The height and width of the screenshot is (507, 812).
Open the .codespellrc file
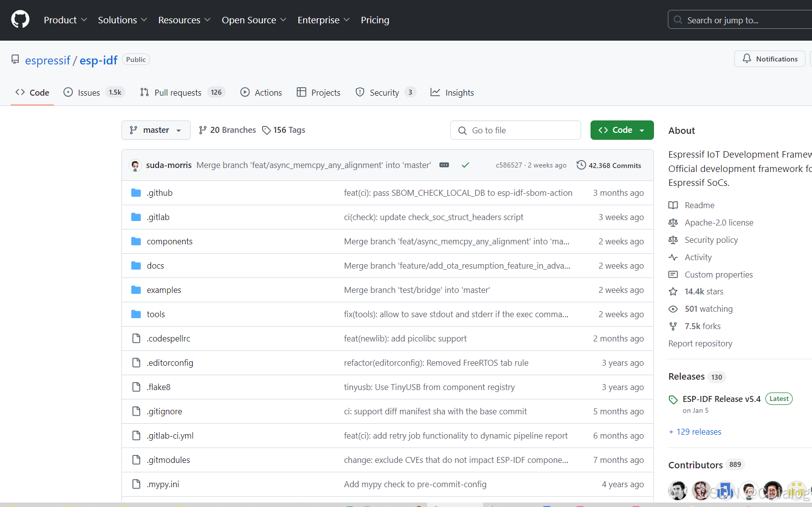[x=168, y=338]
